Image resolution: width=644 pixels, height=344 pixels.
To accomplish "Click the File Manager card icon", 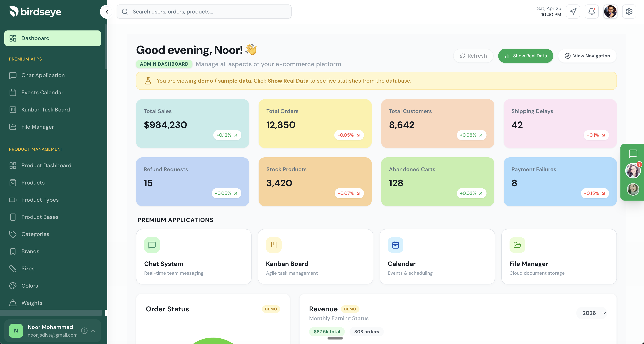I will click(x=517, y=245).
